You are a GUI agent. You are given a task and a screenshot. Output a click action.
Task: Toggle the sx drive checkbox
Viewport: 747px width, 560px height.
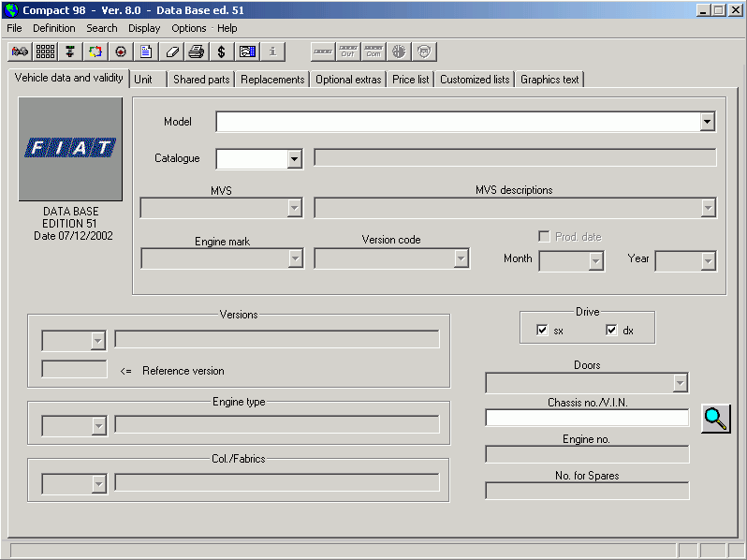(x=542, y=330)
